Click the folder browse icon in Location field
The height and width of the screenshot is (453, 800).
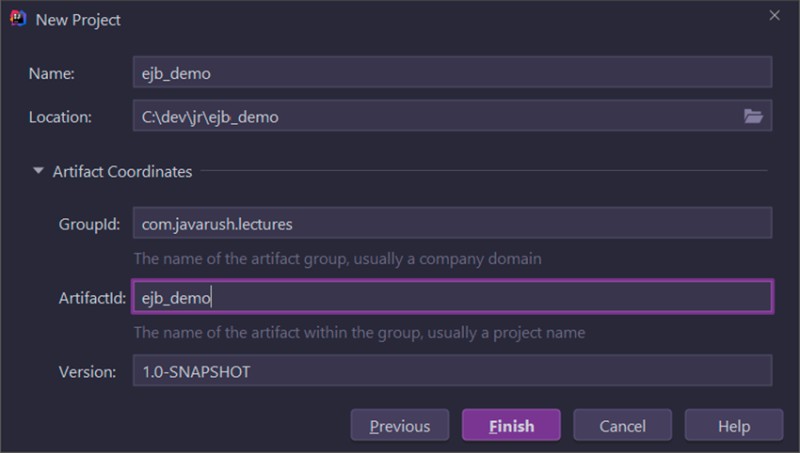(x=753, y=116)
